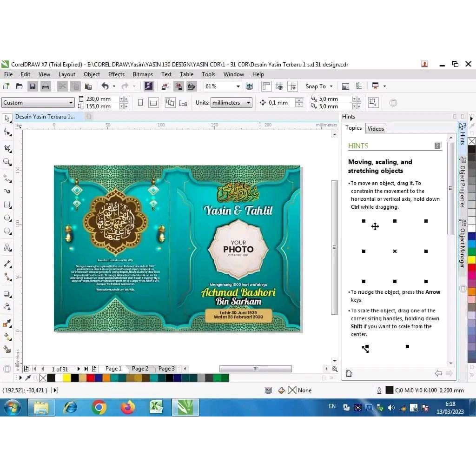Open the Effects menu
The image size is (476, 476).
tap(116, 74)
